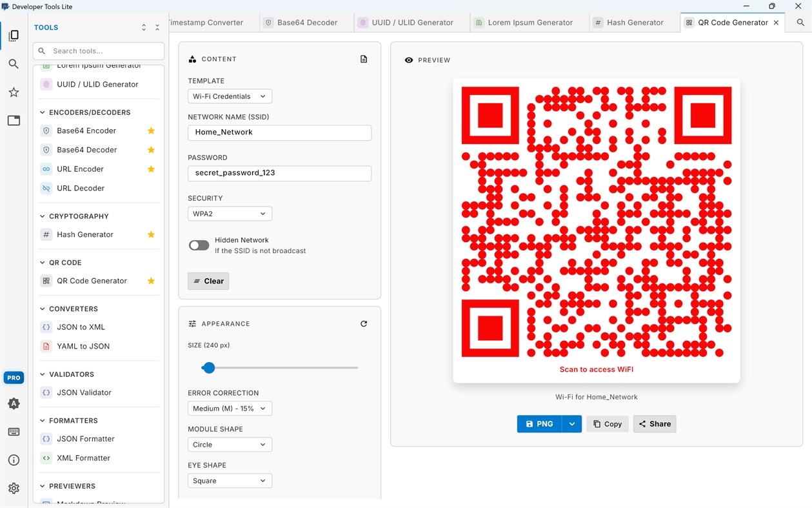Switch to UUID / ULID Generator tab
The height and width of the screenshot is (508, 812).
tap(412, 23)
